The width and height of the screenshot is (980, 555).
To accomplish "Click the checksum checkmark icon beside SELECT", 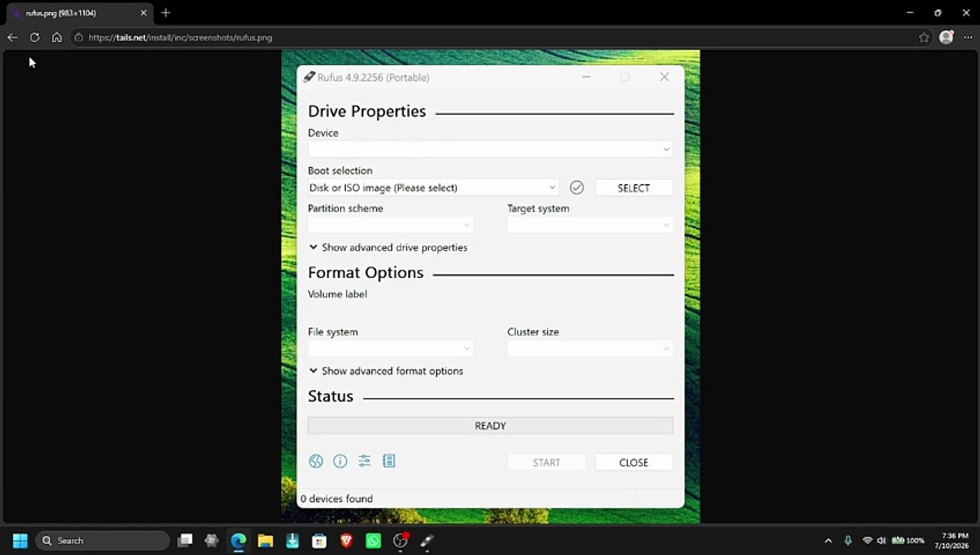I will click(x=576, y=187).
